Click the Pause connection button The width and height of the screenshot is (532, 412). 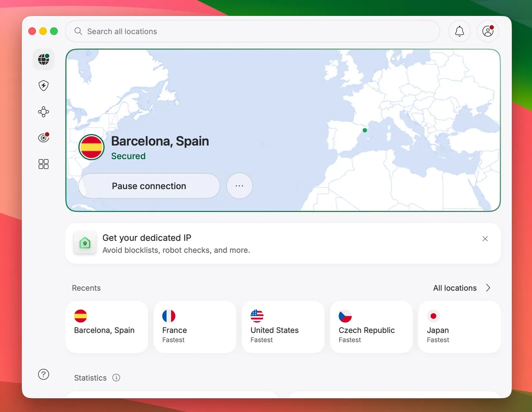149,186
